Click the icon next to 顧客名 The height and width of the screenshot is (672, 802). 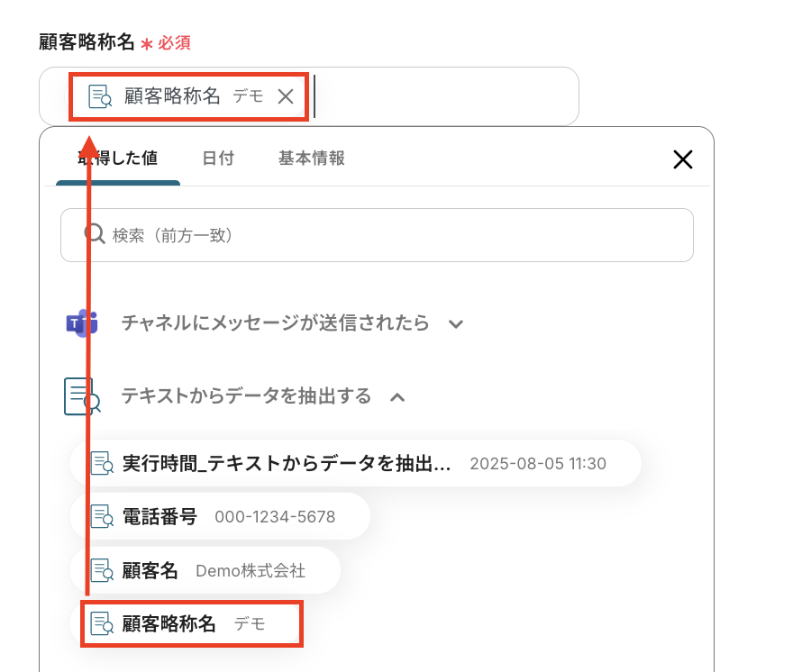(x=102, y=570)
